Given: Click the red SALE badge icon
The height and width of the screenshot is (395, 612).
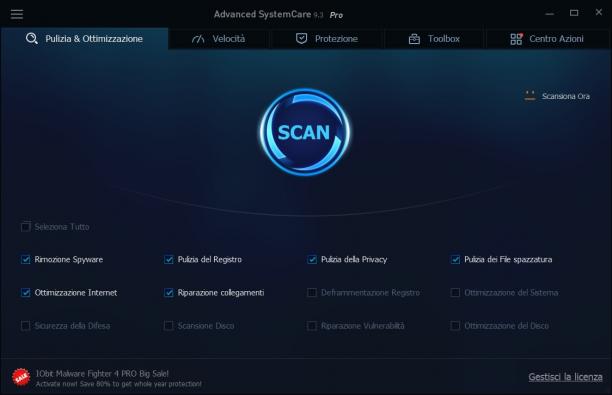Looking at the screenshot, I should tap(21, 377).
